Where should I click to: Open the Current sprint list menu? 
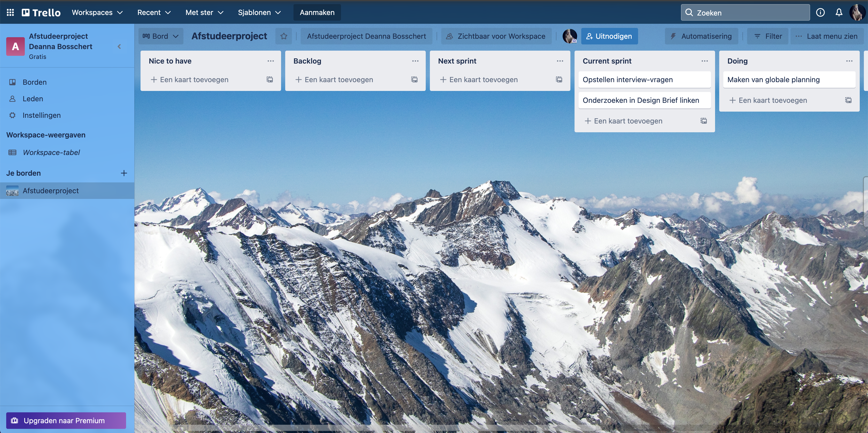704,61
